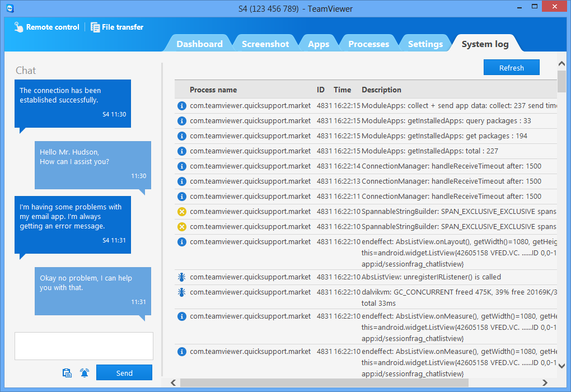Send the chat message
The image size is (571, 392).
pyautogui.click(x=124, y=372)
